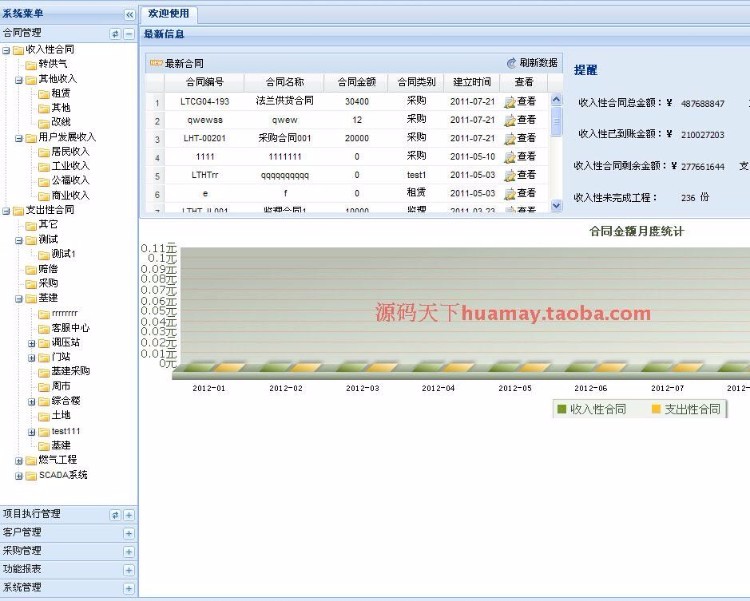This screenshot has height=601, width=750.
Task: Sort by 合同编号 column header
Action: click(x=204, y=82)
